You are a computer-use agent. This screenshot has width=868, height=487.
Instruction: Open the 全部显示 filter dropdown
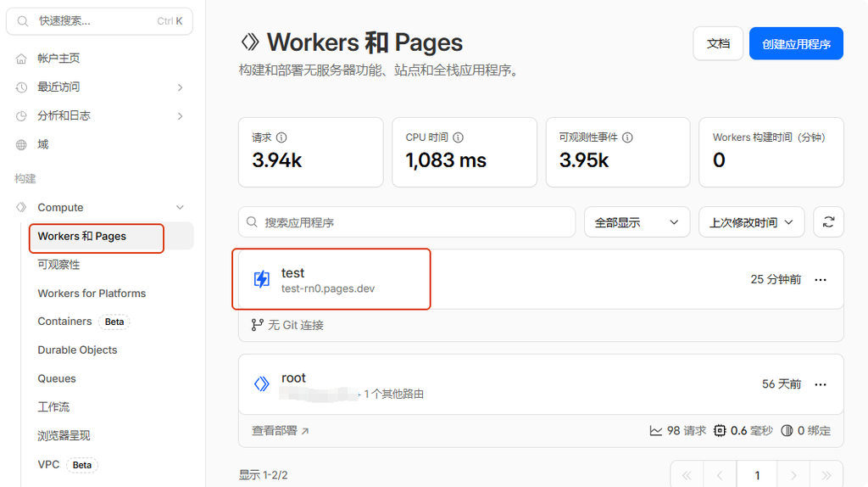pyautogui.click(x=637, y=222)
